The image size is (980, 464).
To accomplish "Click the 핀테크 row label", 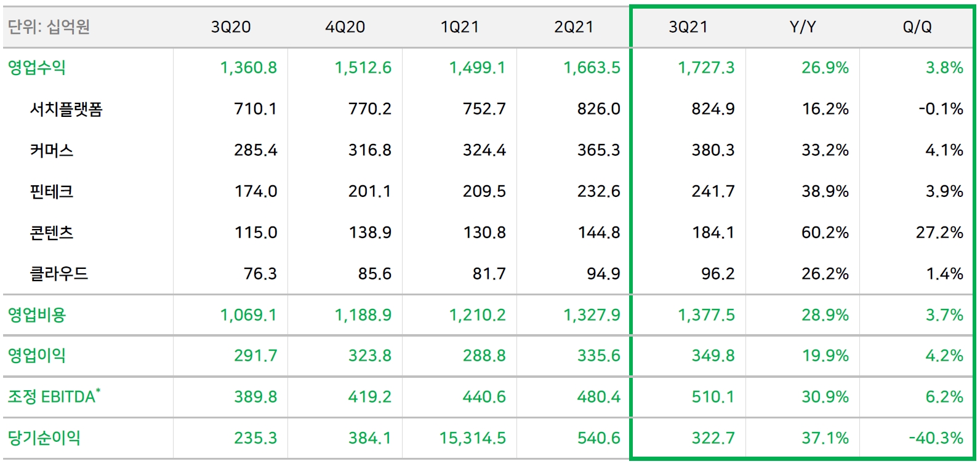I will (x=52, y=191).
